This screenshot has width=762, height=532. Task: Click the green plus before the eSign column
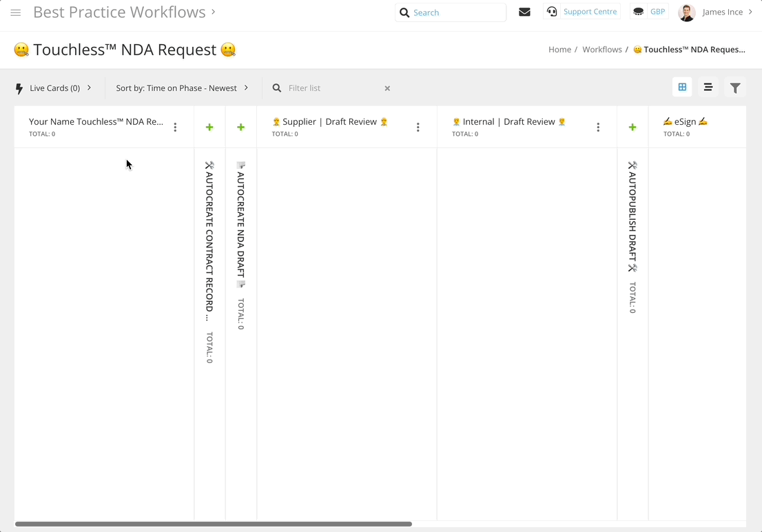(632, 127)
